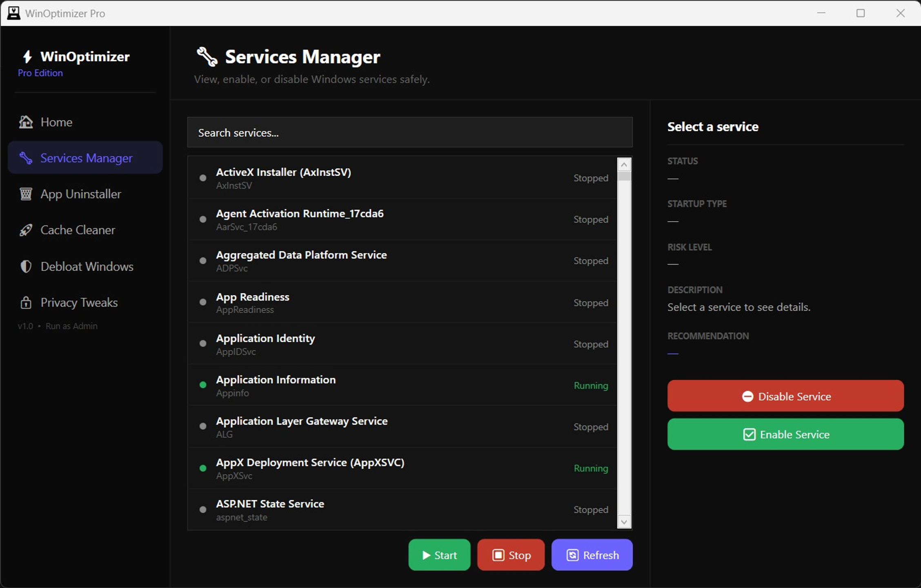The width and height of the screenshot is (921, 588).
Task: Click the Debloat Windows shield icon
Action: [26, 266]
